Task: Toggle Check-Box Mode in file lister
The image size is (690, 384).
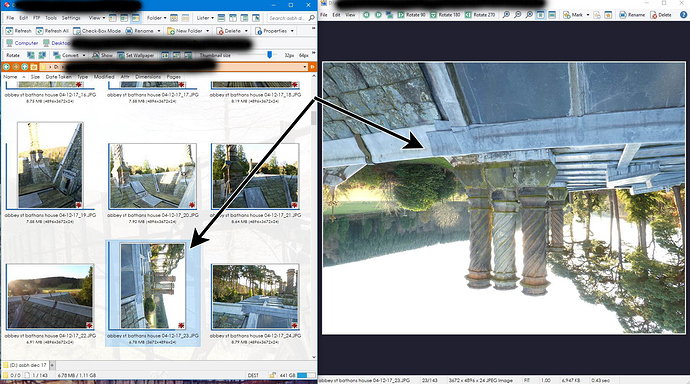Action: pyautogui.click(x=97, y=31)
